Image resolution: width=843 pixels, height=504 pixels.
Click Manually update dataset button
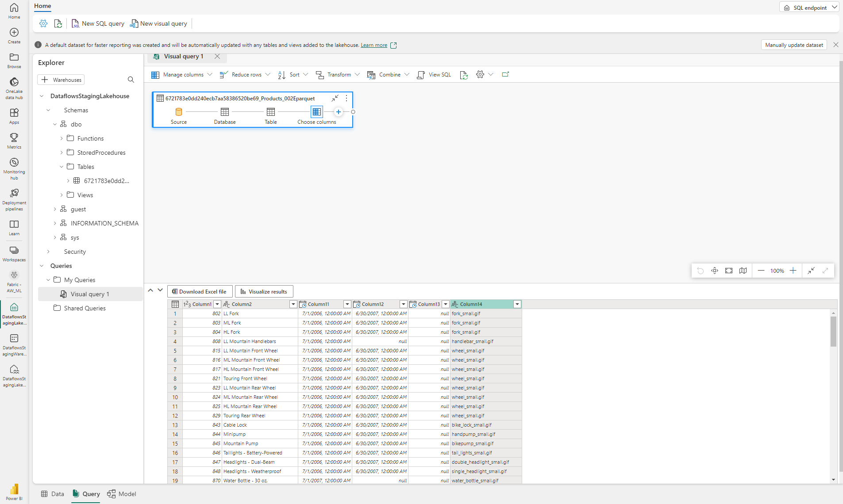point(794,45)
